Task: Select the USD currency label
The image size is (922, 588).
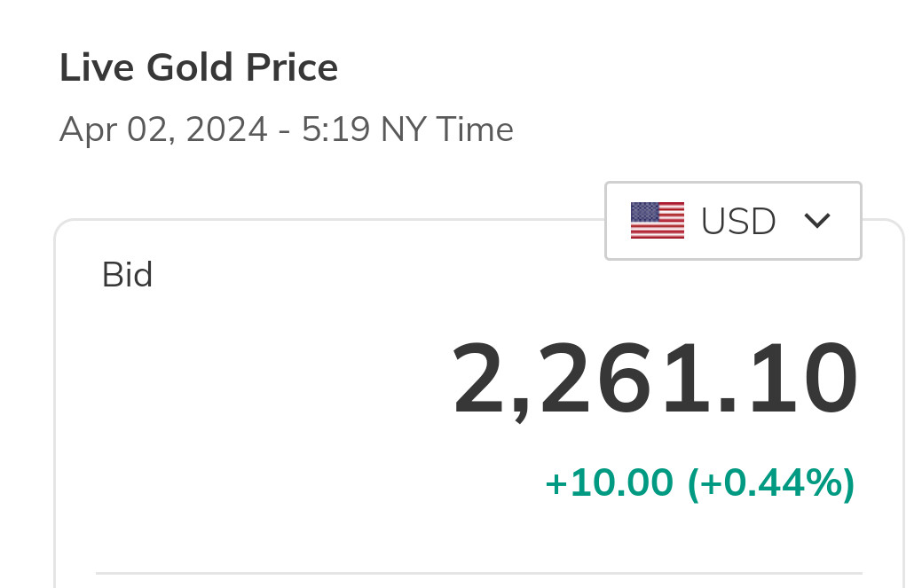Action: click(738, 222)
